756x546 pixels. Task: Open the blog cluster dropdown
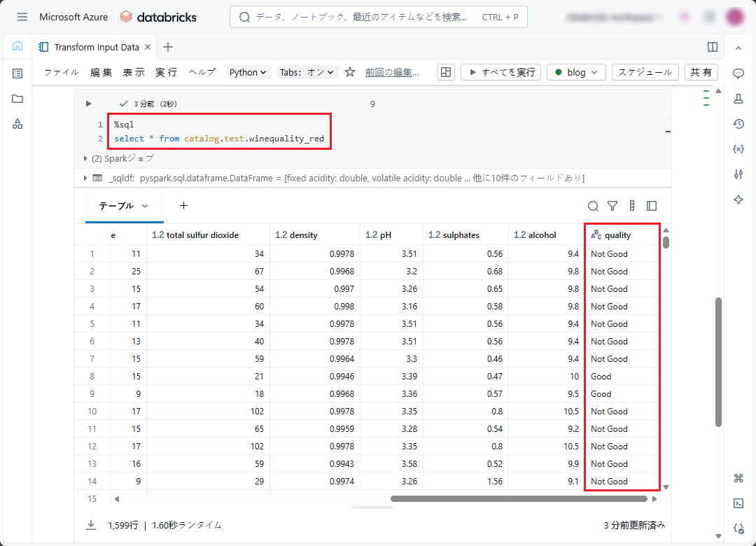click(575, 72)
